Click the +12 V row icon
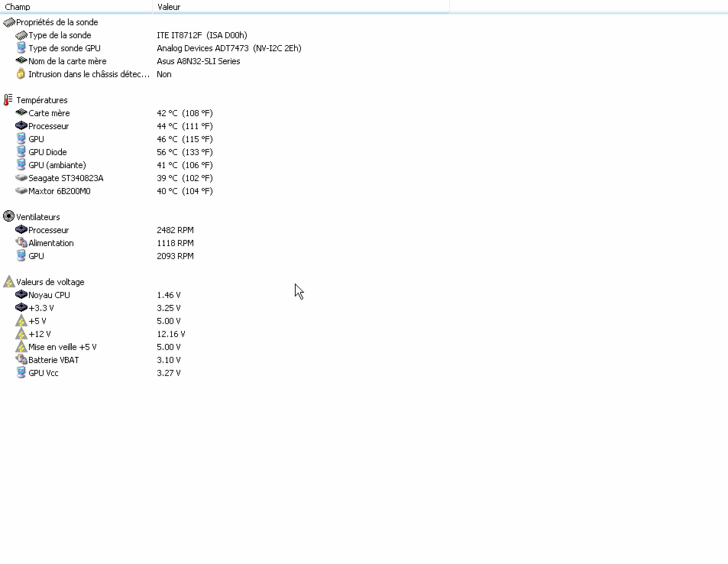Screen dimensions: 728x564 [21, 333]
